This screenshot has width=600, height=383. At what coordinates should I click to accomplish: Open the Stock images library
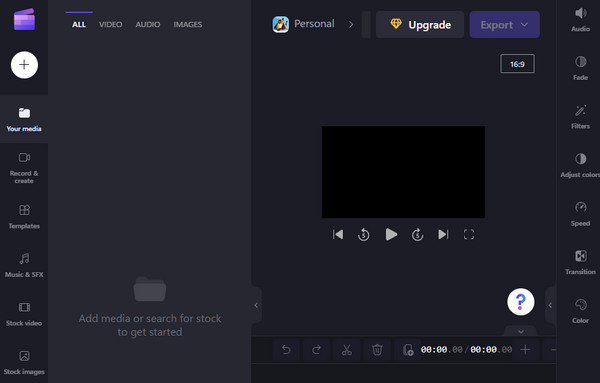tap(24, 362)
